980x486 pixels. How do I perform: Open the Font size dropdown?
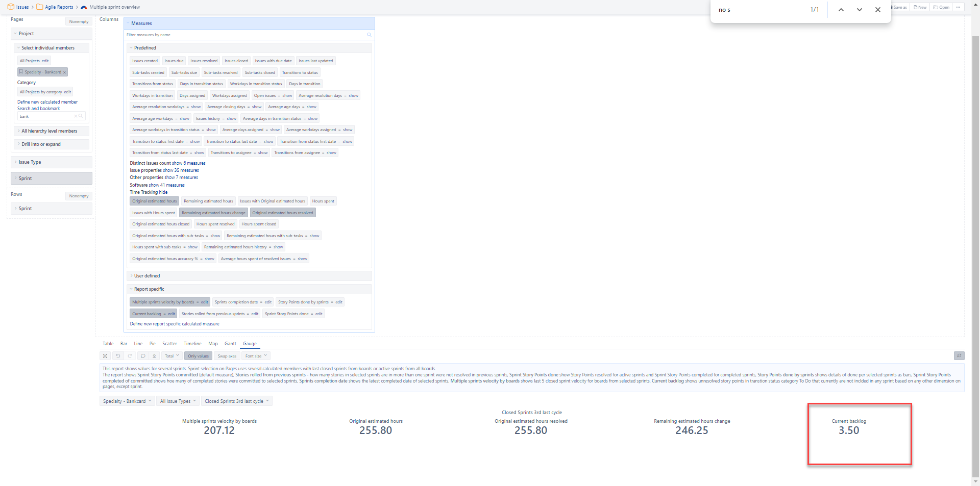(256, 356)
